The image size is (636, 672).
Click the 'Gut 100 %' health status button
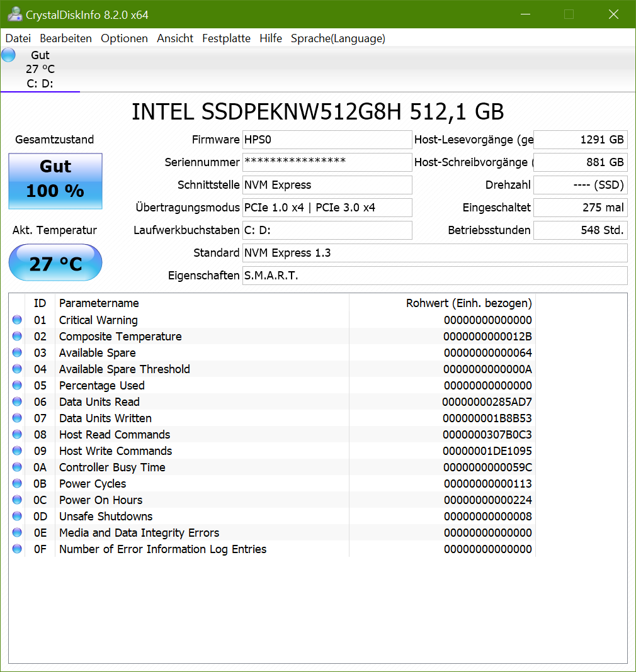click(x=55, y=181)
